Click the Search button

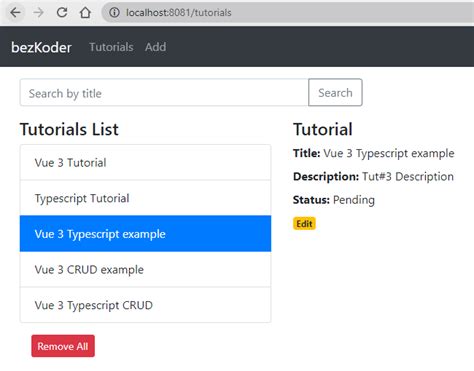click(x=335, y=93)
